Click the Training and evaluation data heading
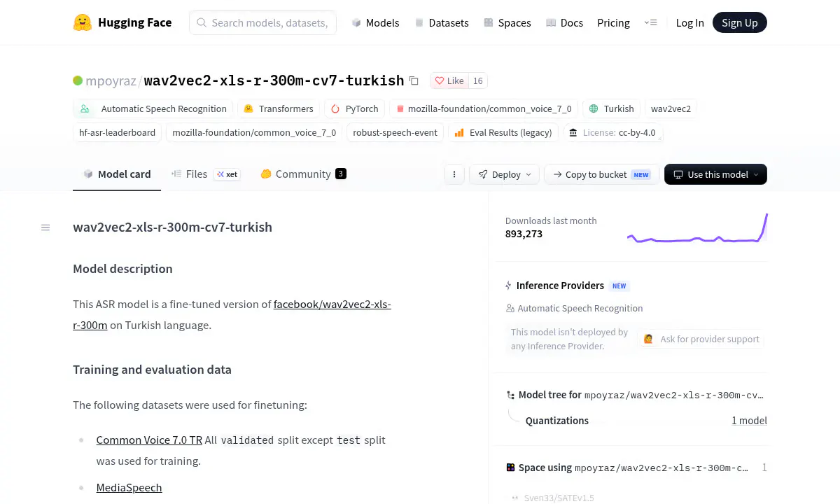 [x=152, y=370]
